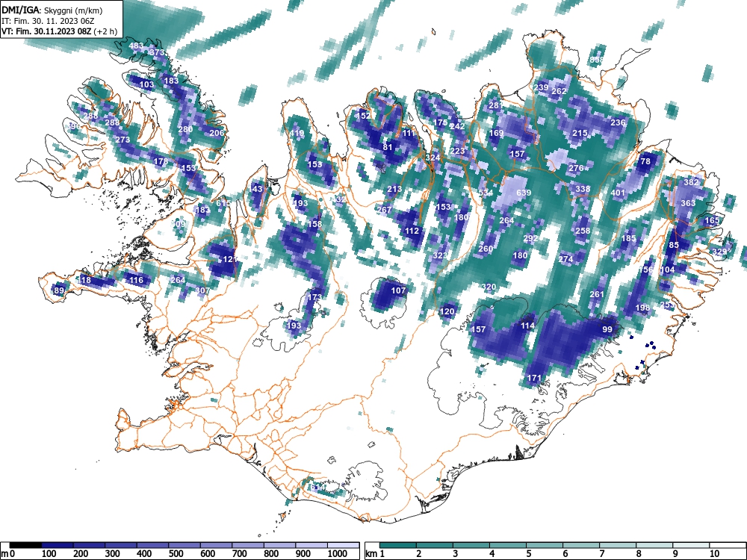Click the visibility value 401
The height and width of the screenshot is (560, 747).
click(618, 193)
